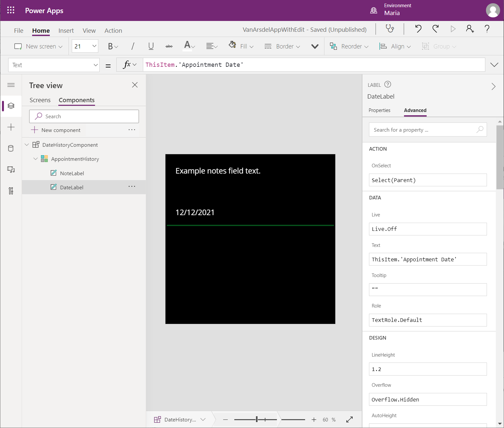
Task: Click the Tree view Search field
Action: (x=84, y=116)
